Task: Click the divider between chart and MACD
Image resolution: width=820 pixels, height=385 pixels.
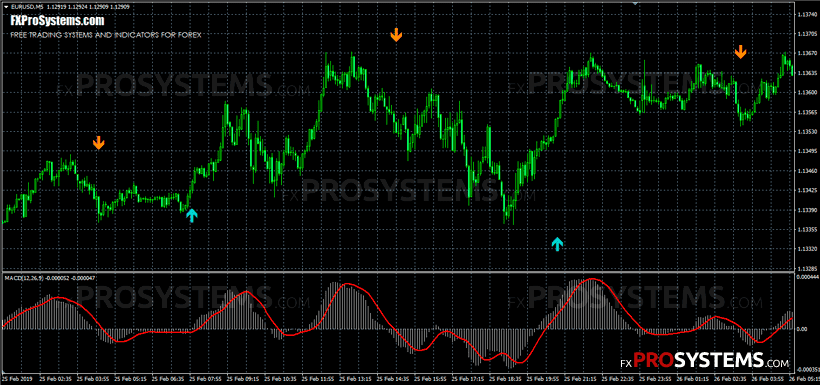Action: (397, 272)
